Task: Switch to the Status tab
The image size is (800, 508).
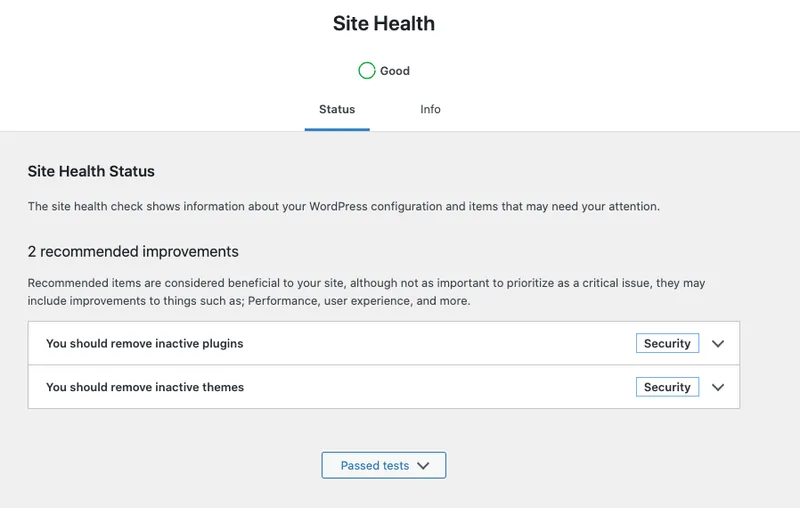Action: tap(337, 109)
